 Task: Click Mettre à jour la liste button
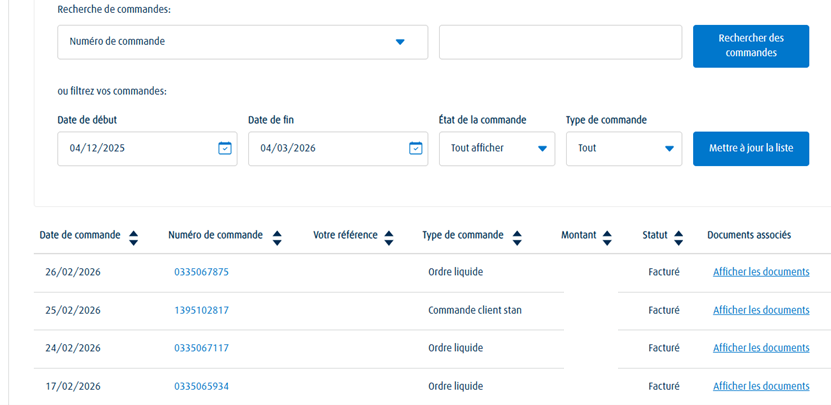(x=751, y=148)
